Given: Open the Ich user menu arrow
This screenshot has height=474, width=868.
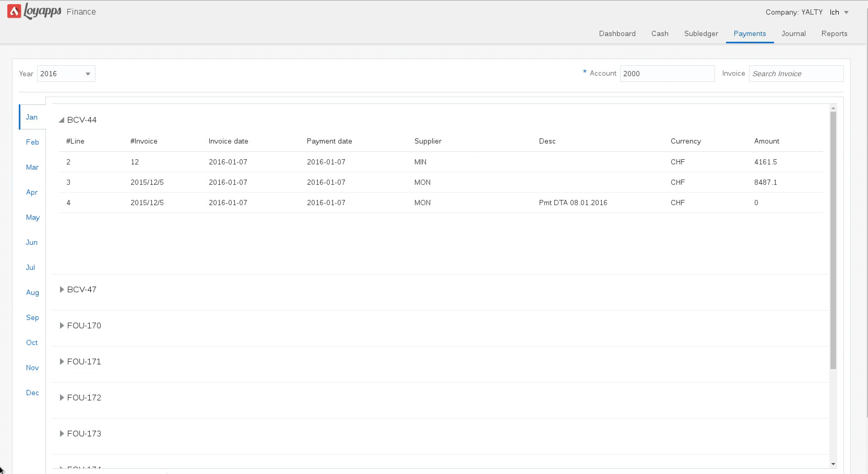Looking at the screenshot, I should click(x=846, y=13).
